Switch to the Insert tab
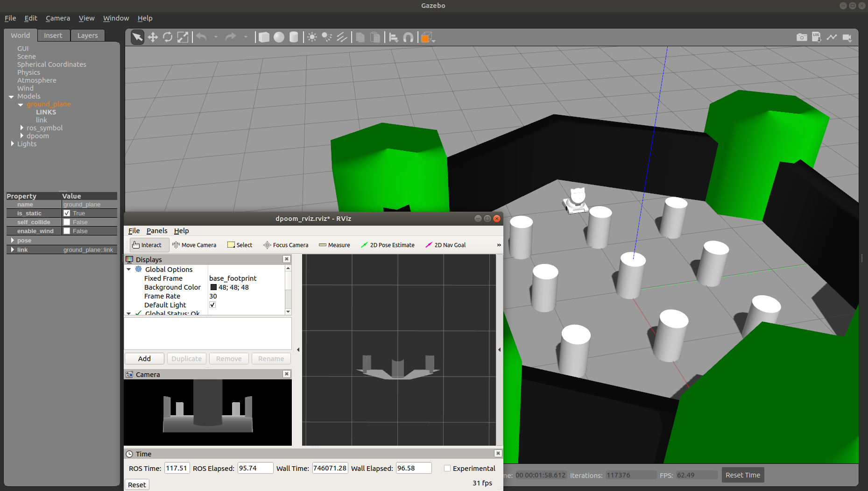The height and width of the screenshot is (491, 868). point(53,36)
